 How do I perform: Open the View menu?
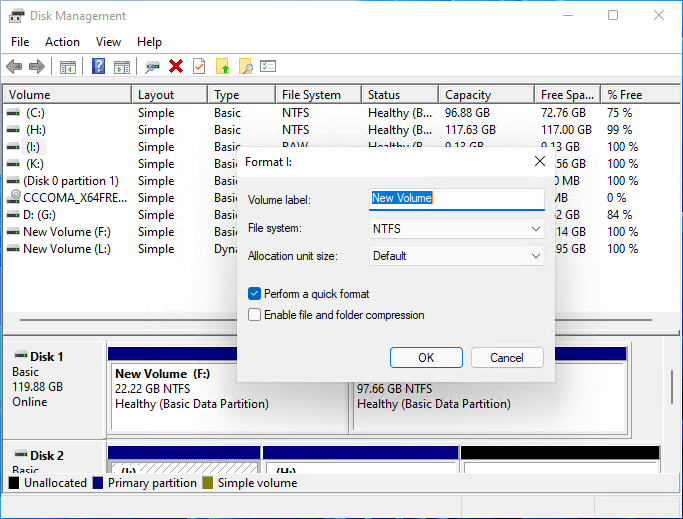(x=108, y=42)
